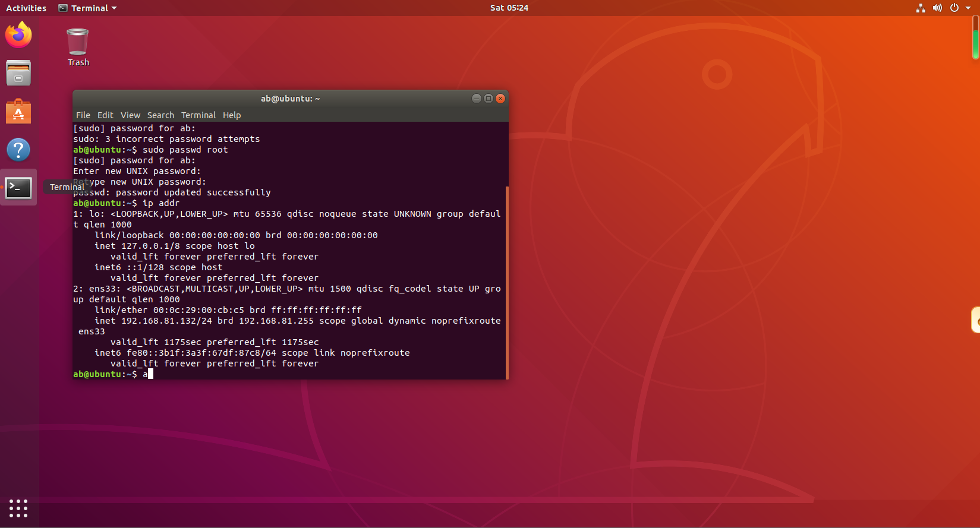Screen dimensions: 980x528
Task: Launch the Files manager in dock
Action: click(18, 73)
